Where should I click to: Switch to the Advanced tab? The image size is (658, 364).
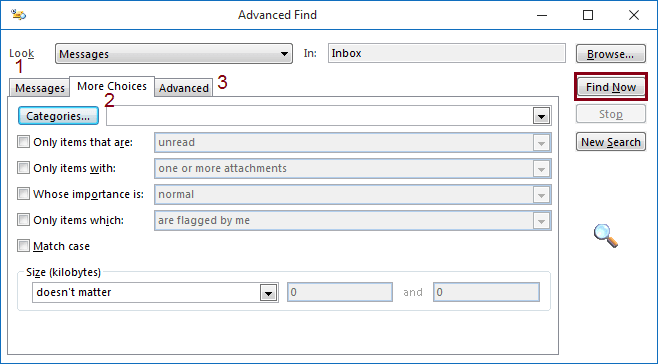click(184, 88)
